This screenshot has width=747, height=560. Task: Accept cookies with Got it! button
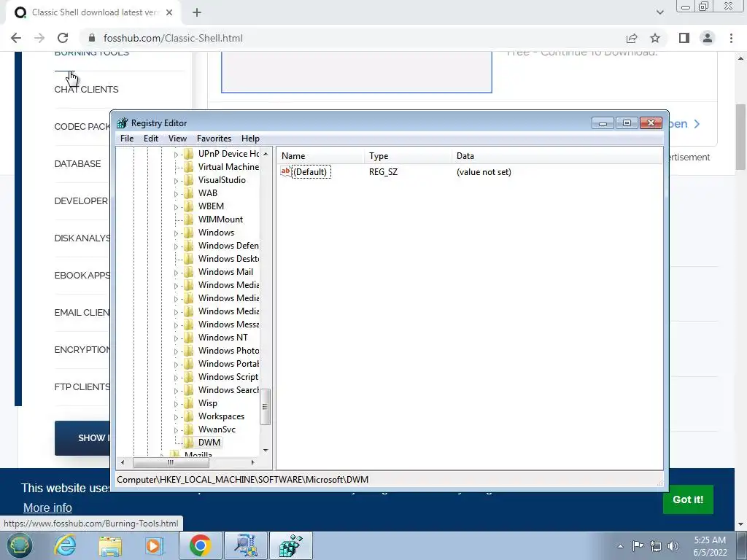point(688,499)
